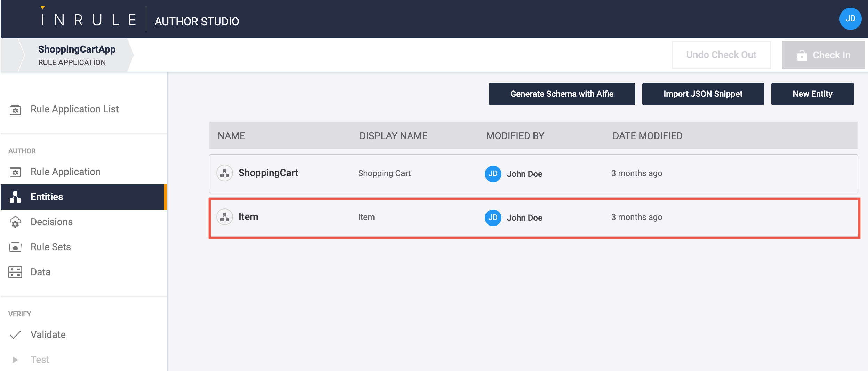
Task: Click the ShoppingCart entity row icon
Action: click(x=225, y=173)
